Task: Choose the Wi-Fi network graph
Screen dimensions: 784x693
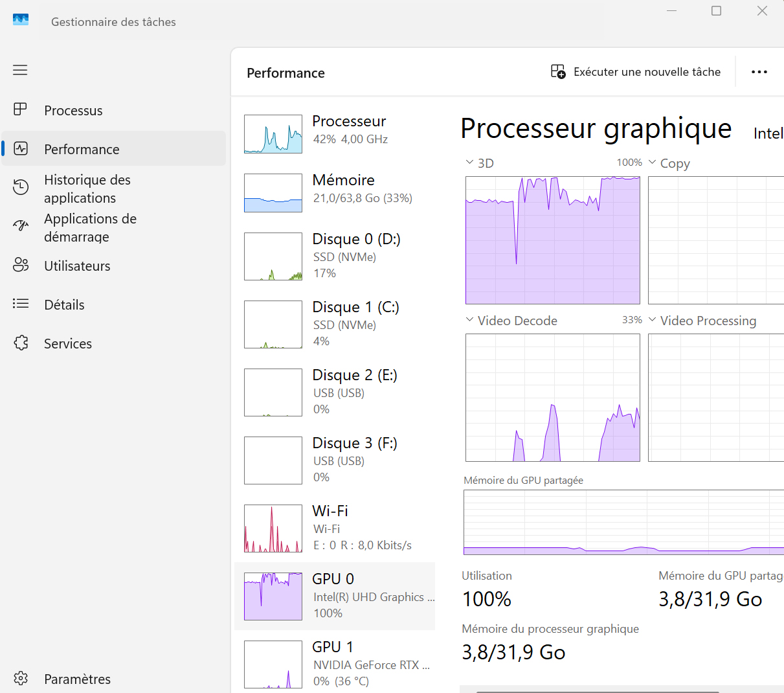Action: click(273, 528)
